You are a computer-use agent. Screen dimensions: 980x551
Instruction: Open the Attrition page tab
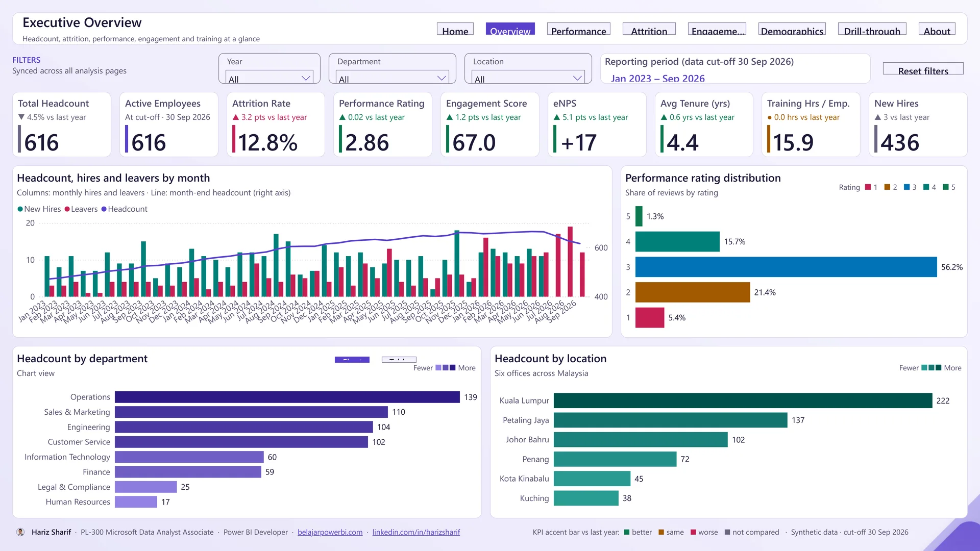(649, 29)
